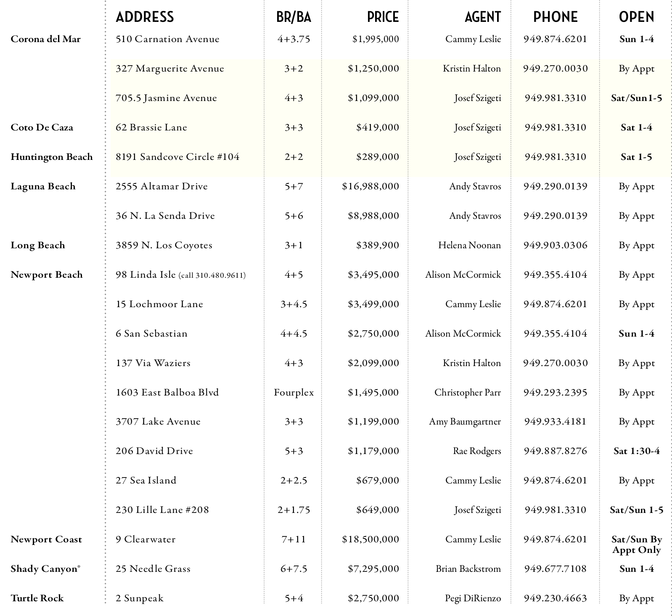The height and width of the screenshot is (616, 672).
Task: Select the BR/BA column header
Action: coord(294,17)
